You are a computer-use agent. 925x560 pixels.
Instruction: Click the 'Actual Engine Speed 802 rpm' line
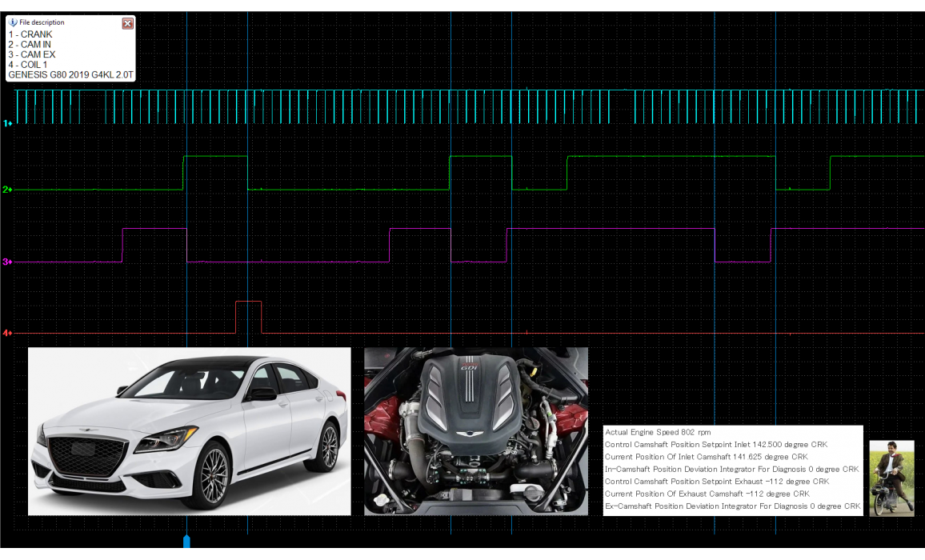point(657,432)
